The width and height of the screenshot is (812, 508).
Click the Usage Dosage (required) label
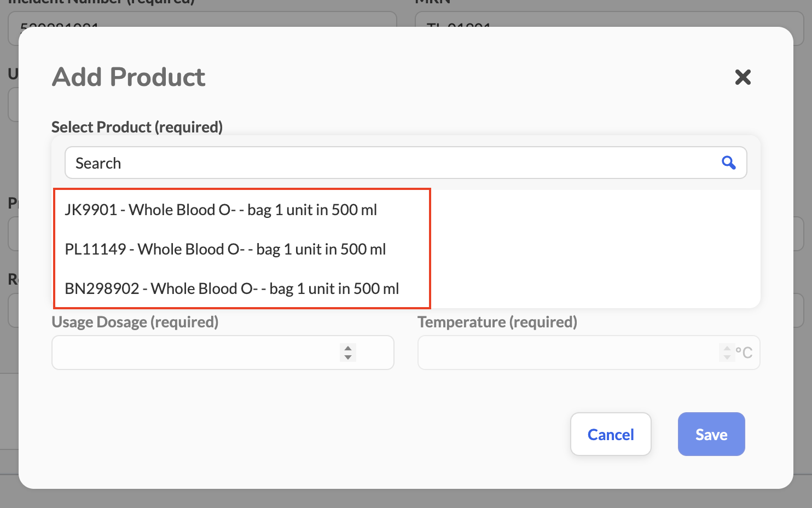pos(135,322)
